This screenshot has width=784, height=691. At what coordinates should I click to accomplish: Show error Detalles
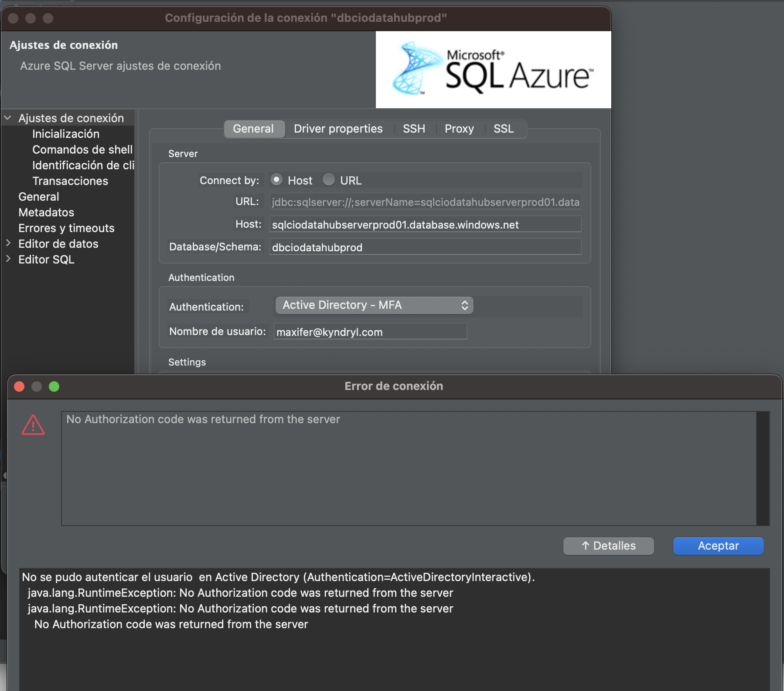(609, 546)
